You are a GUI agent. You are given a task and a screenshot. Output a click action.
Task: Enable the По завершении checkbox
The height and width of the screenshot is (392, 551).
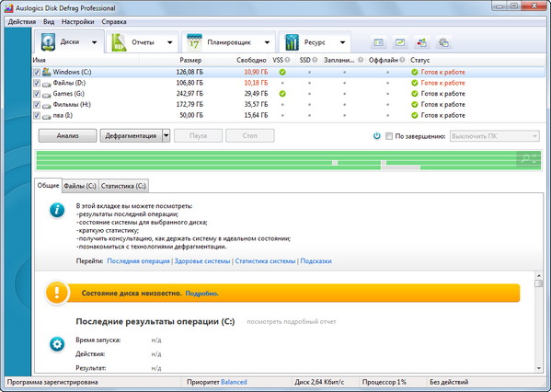(x=389, y=136)
